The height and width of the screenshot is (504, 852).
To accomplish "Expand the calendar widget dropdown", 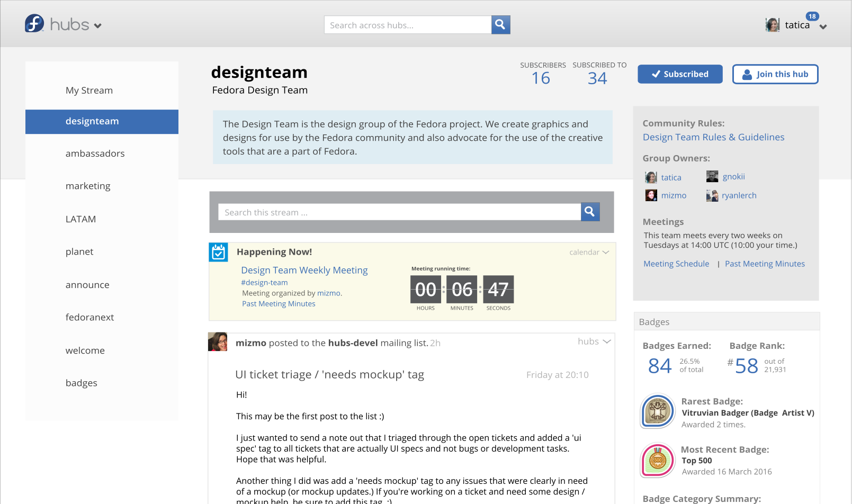I will pos(606,253).
